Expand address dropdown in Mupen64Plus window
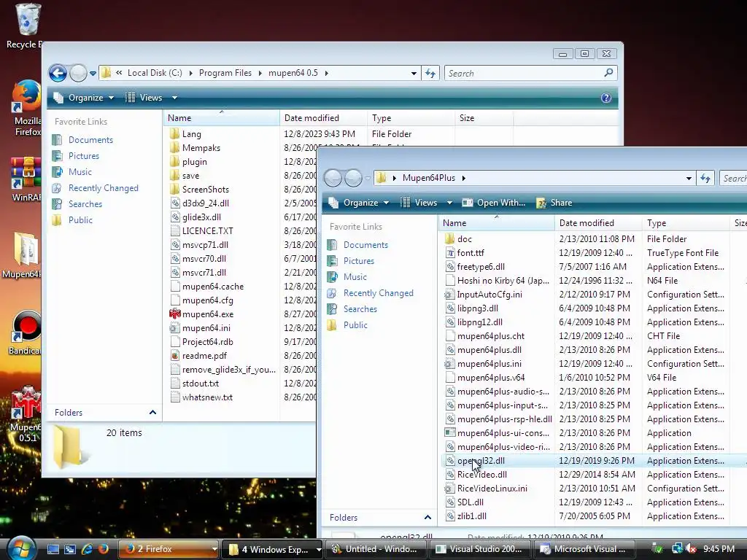 (x=689, y=178)
